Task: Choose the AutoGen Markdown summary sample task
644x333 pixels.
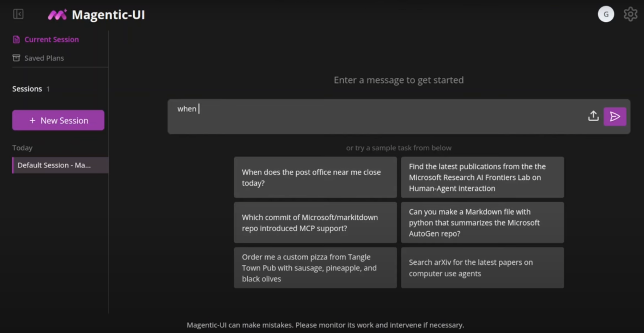Action: (x=482, y=223)
